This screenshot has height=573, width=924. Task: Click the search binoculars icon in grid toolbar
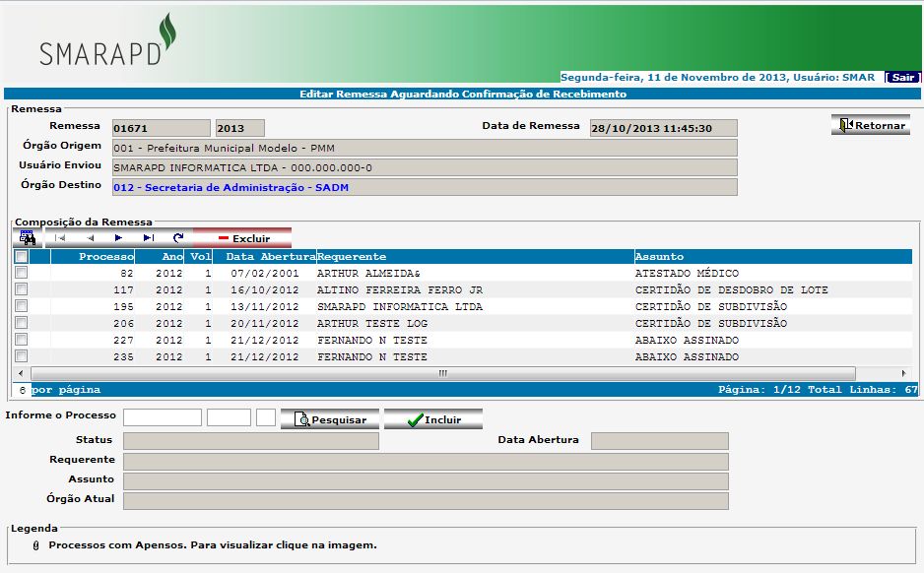[x=28, y=238]
